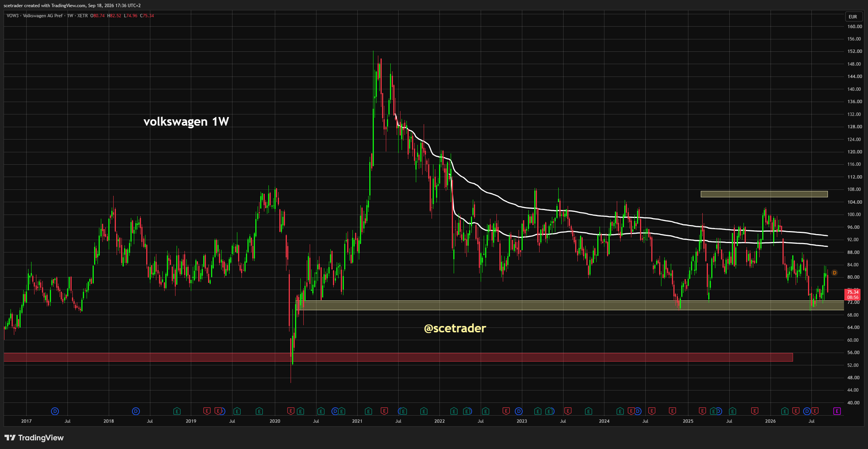The width and height of the screenshot is (868, 449).
Task: Click the TradingView logo icon
Action: click(10, 438)
